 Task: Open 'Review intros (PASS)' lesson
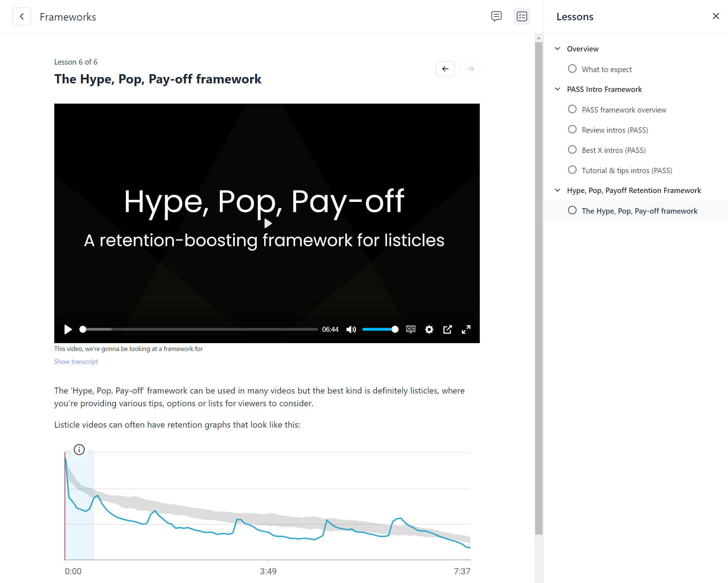(x=615, y=130)
